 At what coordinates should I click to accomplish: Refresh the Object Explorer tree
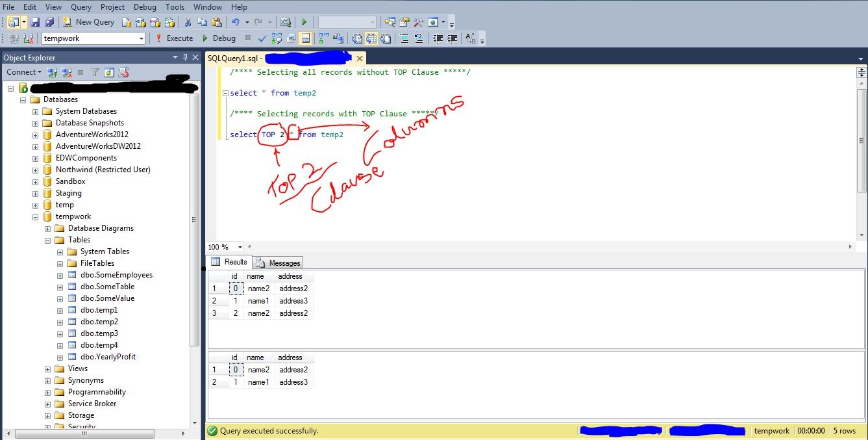click(109, 72)
